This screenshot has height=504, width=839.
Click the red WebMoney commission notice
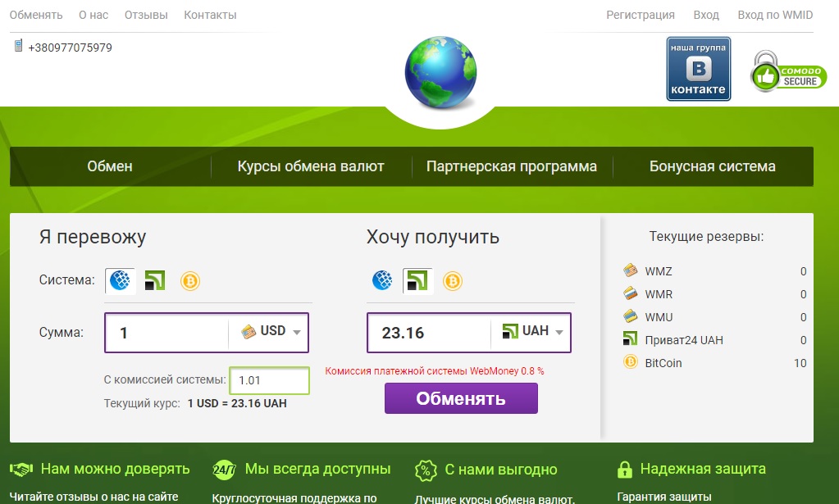pyautogui.click(x=435, y=371)
